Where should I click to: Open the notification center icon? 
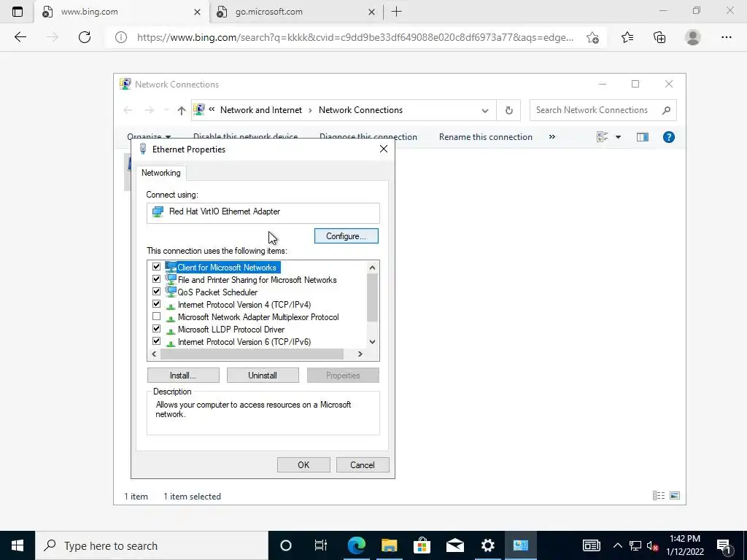[x=724, y=545]
